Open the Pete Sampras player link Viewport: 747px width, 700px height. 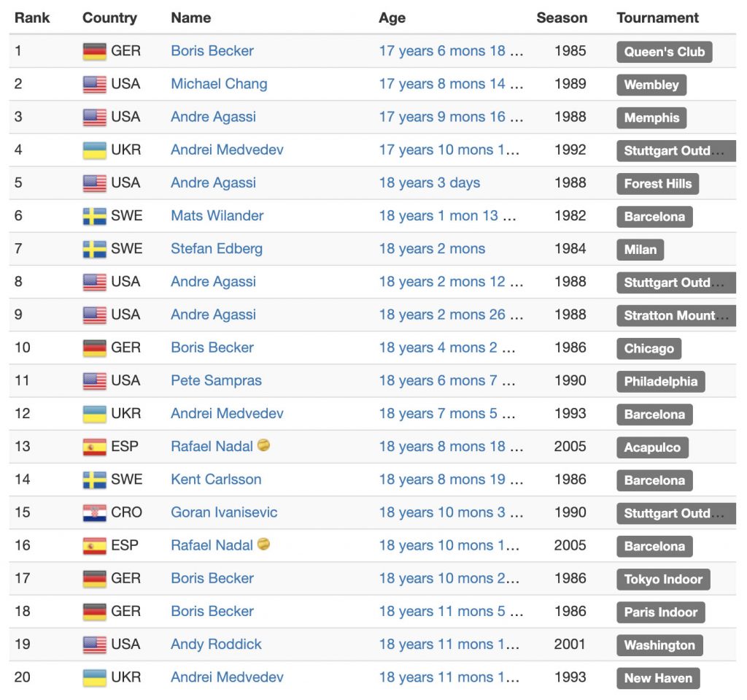coord(216,380)
